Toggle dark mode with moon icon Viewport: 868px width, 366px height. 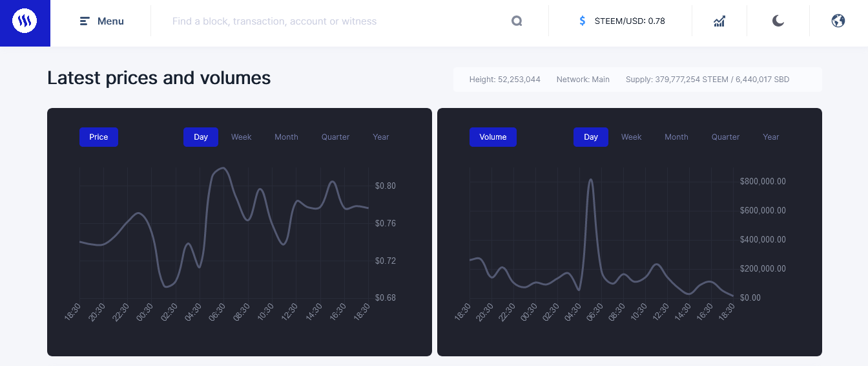(778, 21)
